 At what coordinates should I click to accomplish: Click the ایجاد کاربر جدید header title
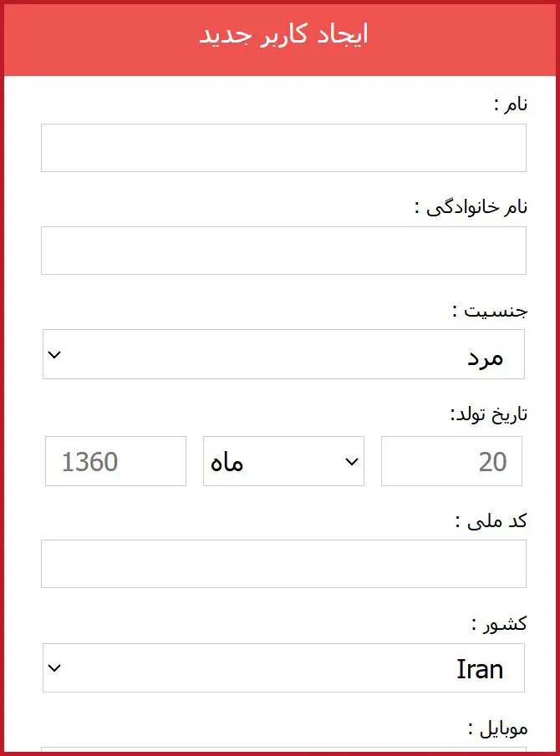[x=283, y=35]
